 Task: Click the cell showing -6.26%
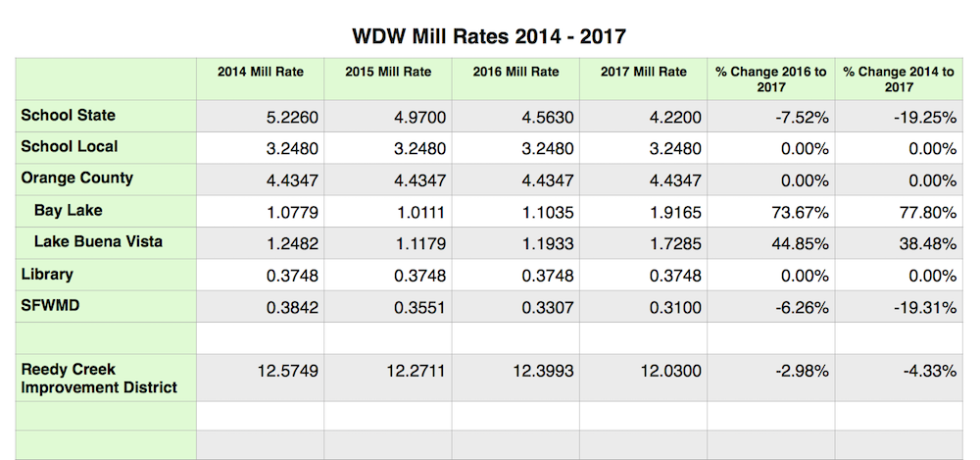click(x=770, y=307)
